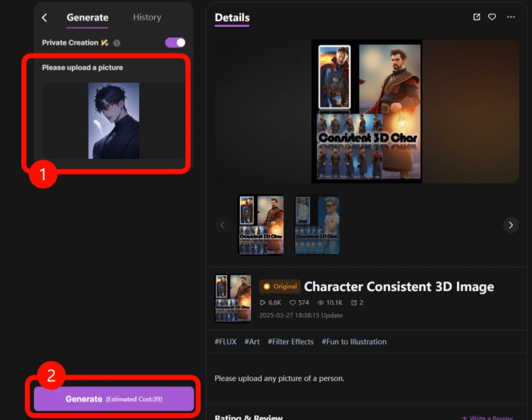The image size is (532, 420).
Task: Select the second blue preview thumbnail
Action: (x=317, y=225)
